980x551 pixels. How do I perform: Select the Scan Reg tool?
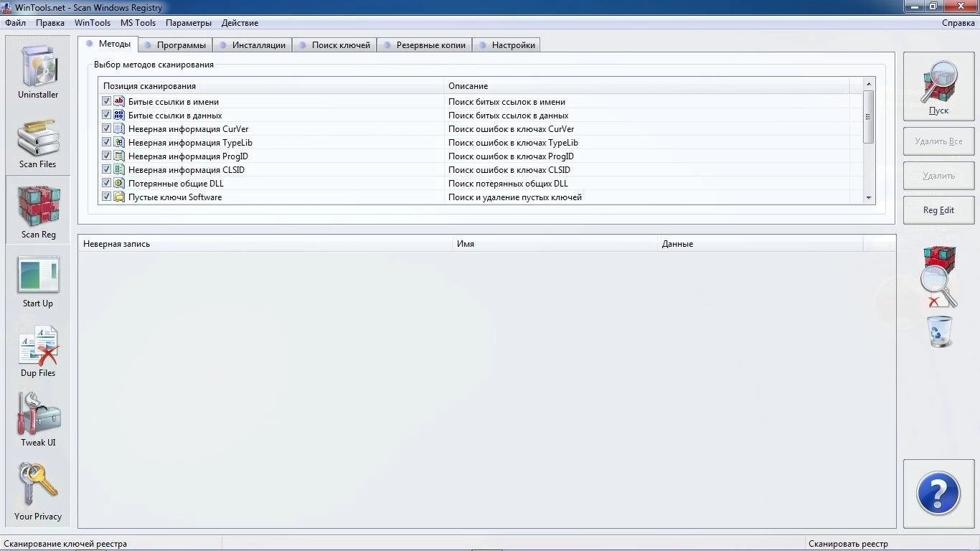click(38, 210)
